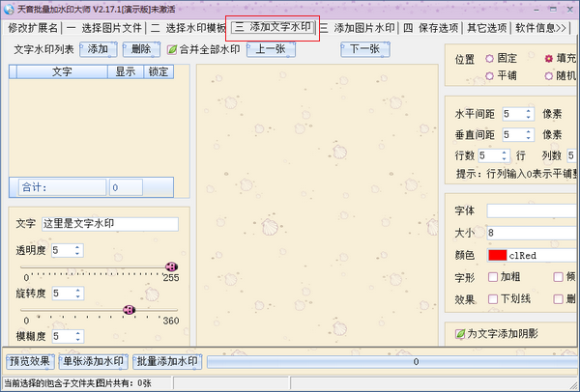Open the 修改扩展名 tab

[x=32, y=29]
